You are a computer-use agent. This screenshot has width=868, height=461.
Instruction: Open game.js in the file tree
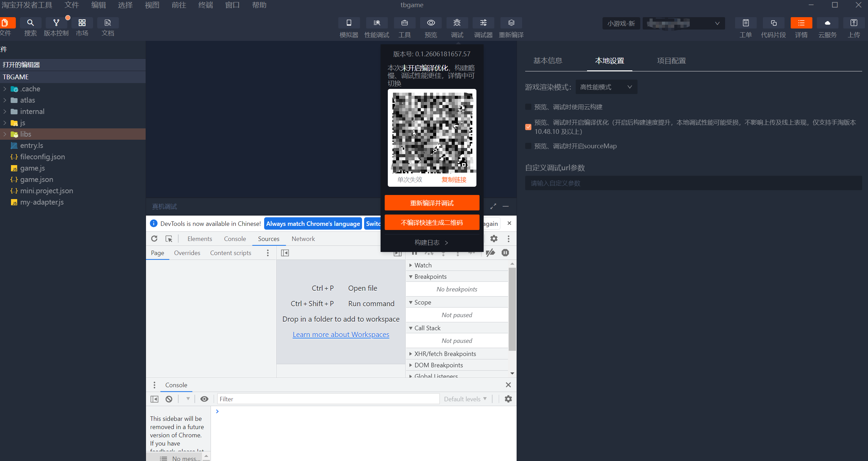(x=32, y=168)
